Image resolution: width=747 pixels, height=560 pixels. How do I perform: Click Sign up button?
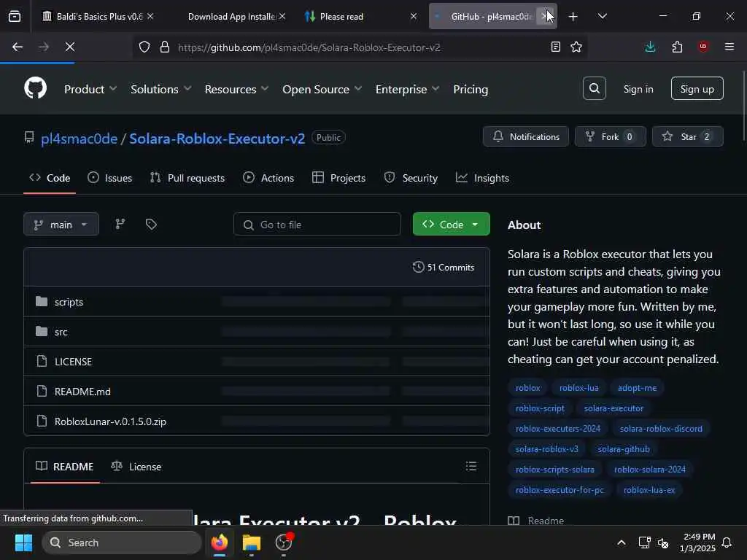coord(697,88)
